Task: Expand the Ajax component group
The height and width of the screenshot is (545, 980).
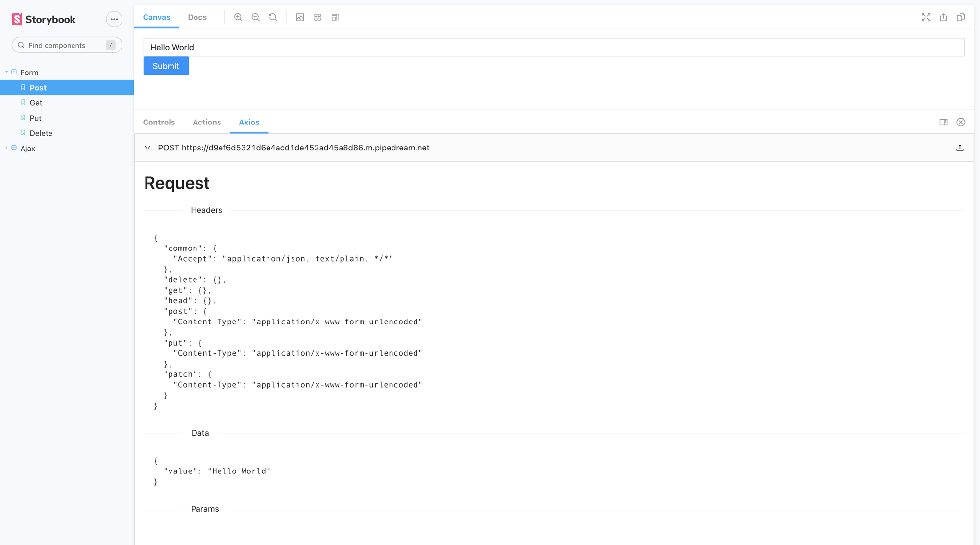Action: (7, 148)
